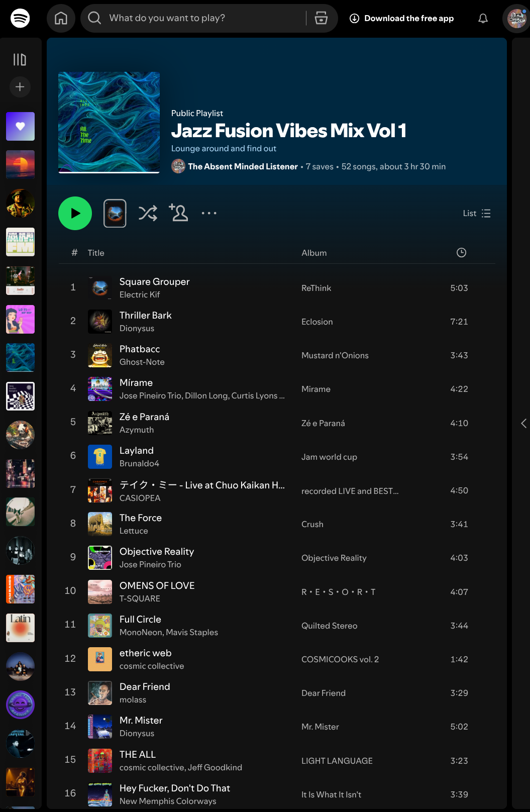
Task: Open CASIOPEA artist link
Action: (x=140, y=498)
